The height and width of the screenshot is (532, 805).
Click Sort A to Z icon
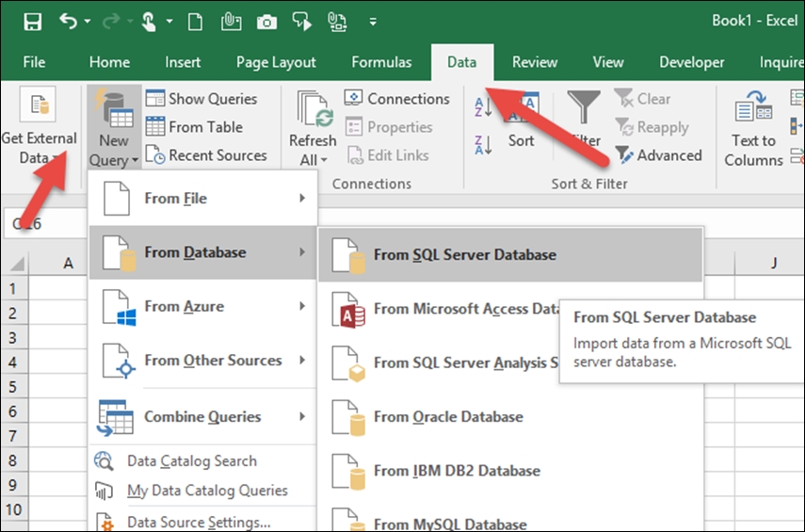(484, 107)
